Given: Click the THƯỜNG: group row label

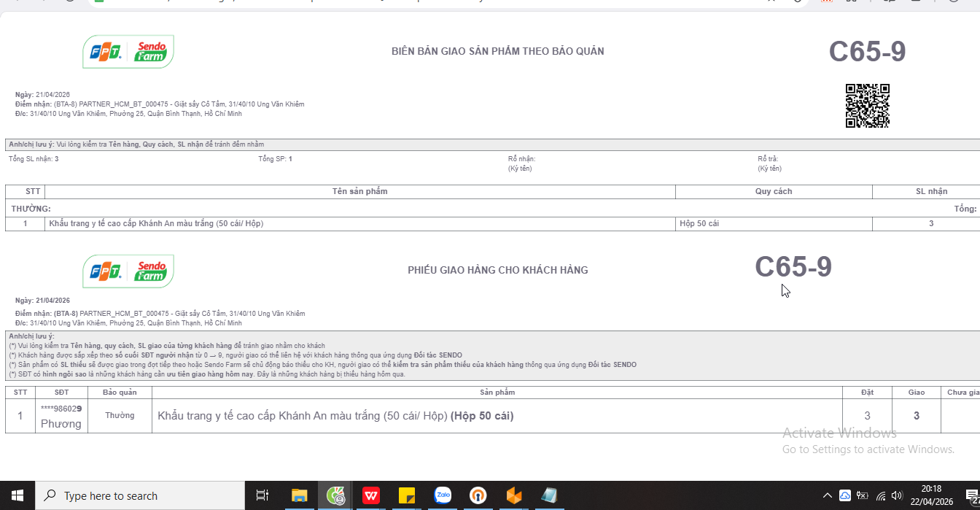Looking at the screenshot, I should pyautogui.click(x=31, y=209).
